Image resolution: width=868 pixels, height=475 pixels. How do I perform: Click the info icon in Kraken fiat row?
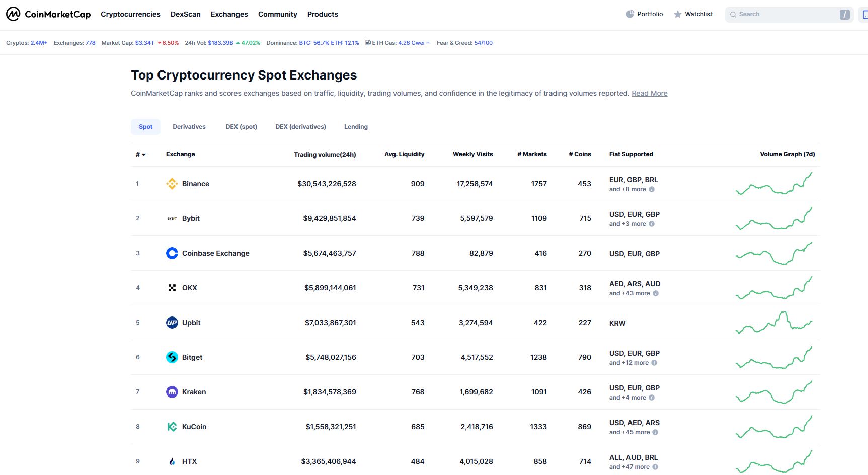pyautogui.click(x=652, y=398)
